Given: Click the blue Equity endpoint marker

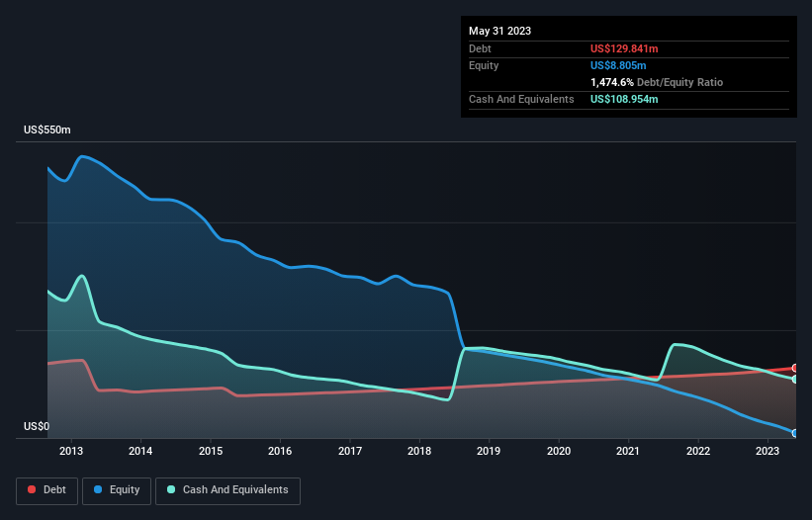Looking at the screenshot, I should pos(795,433).
